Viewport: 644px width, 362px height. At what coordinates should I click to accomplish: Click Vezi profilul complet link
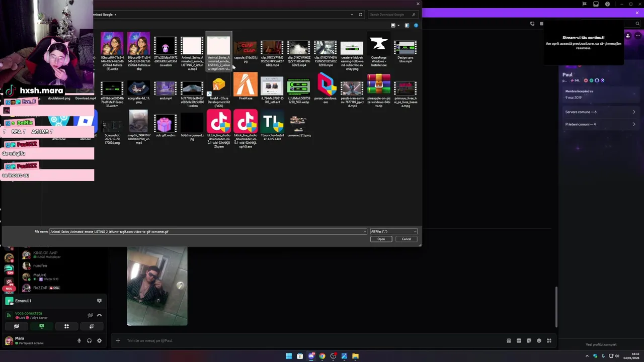[601, 344]
